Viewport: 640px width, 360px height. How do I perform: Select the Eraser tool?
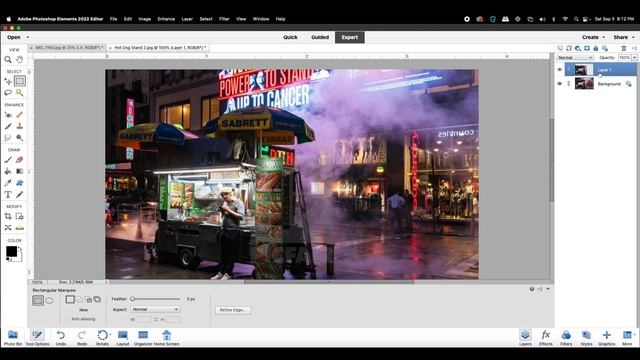click(20, 160)
